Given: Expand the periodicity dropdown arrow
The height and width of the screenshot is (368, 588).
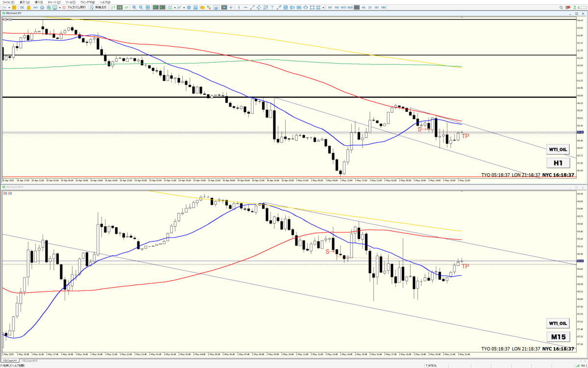Looking at the screenshot, I should click(184, 7).
